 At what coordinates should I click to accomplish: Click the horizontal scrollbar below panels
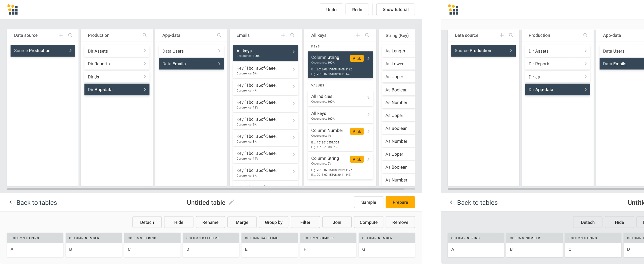211,189
